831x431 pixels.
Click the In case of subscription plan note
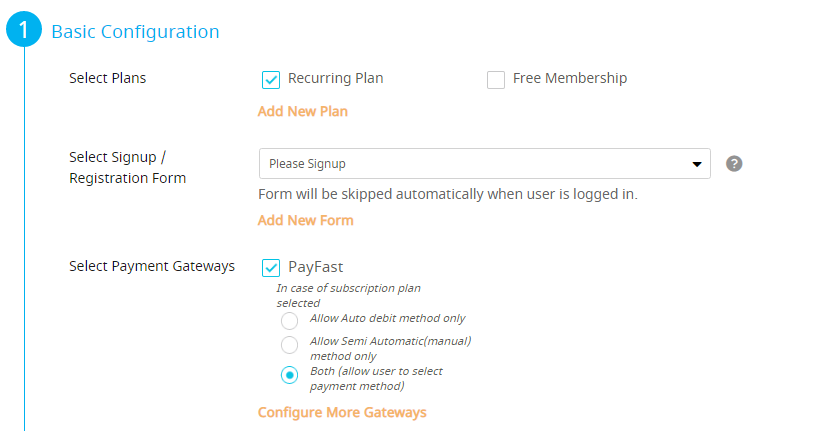tap(349, 295)
